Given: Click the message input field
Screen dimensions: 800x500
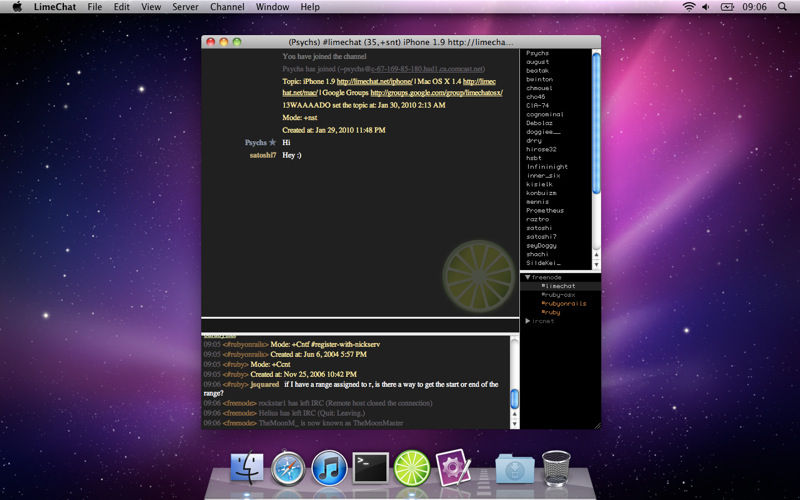Looking at the screenshot, I should click(x=360, y=326).
